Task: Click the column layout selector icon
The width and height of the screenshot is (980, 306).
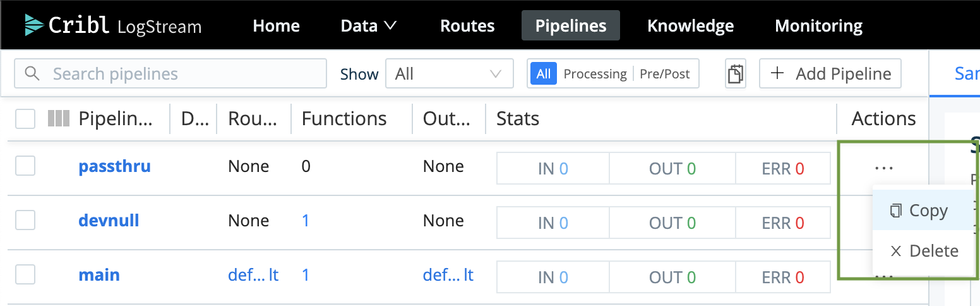Action: click(59, 119)
